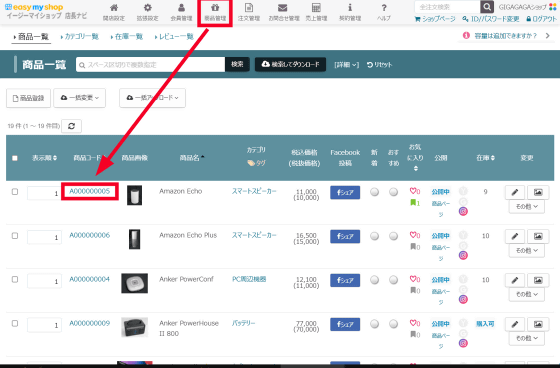
Task: Click Instagram icon in Amazon Echo Plus row
Action: tap(463, 255)
